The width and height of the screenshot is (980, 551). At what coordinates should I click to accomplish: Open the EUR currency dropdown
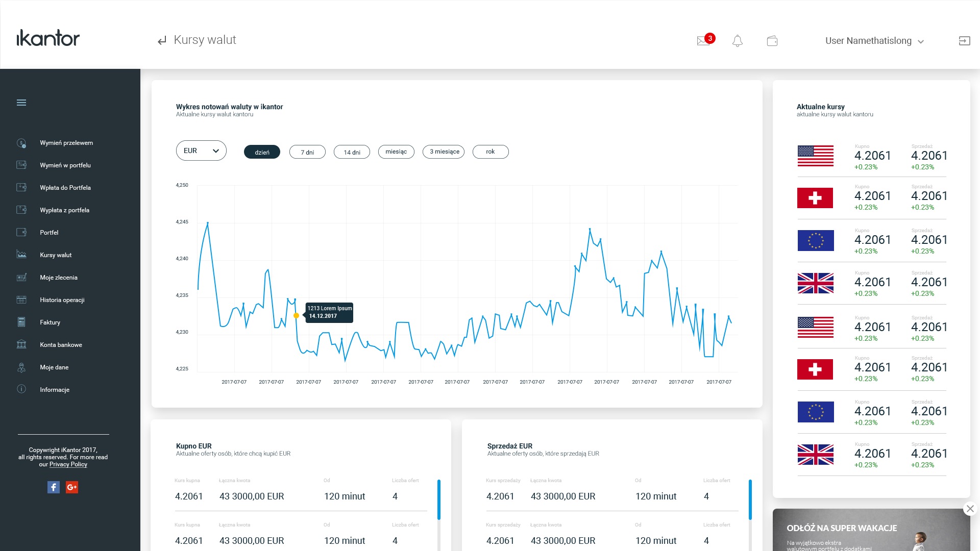click(201, 151)
